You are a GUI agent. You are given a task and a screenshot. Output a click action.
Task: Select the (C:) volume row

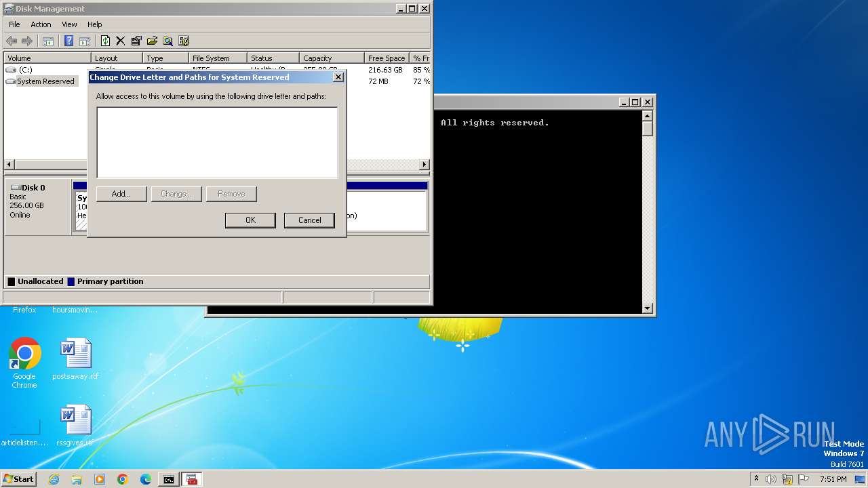tap(25, 70)
